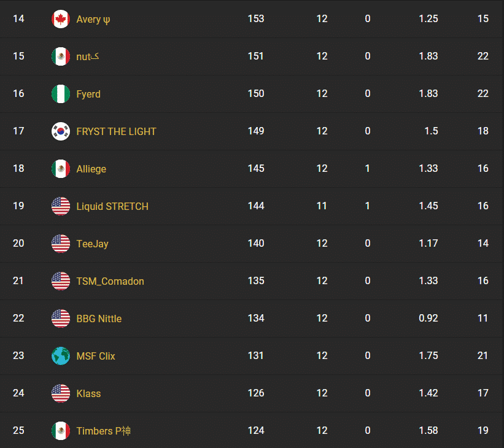Open BBG Nittle's profile link
This screenshot has height=448, width=504.
tap(98, 319)
